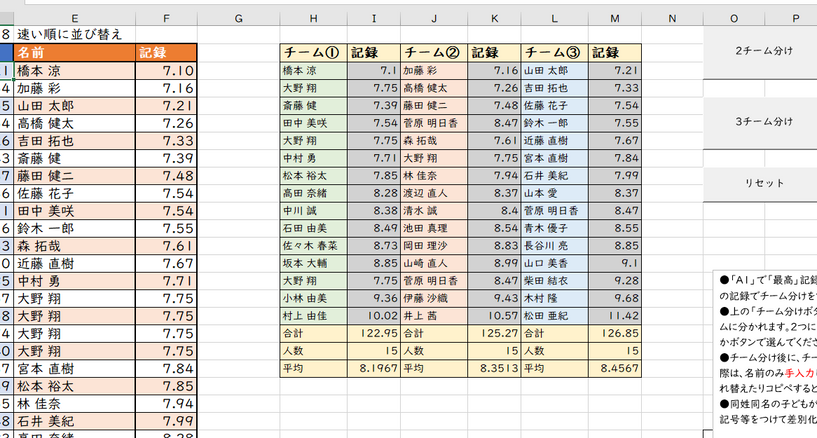The height and width of the screenshot is (438, 817).
Task: Select 松田 亜紀 in the team 3 list
Action: coord(554,315)
